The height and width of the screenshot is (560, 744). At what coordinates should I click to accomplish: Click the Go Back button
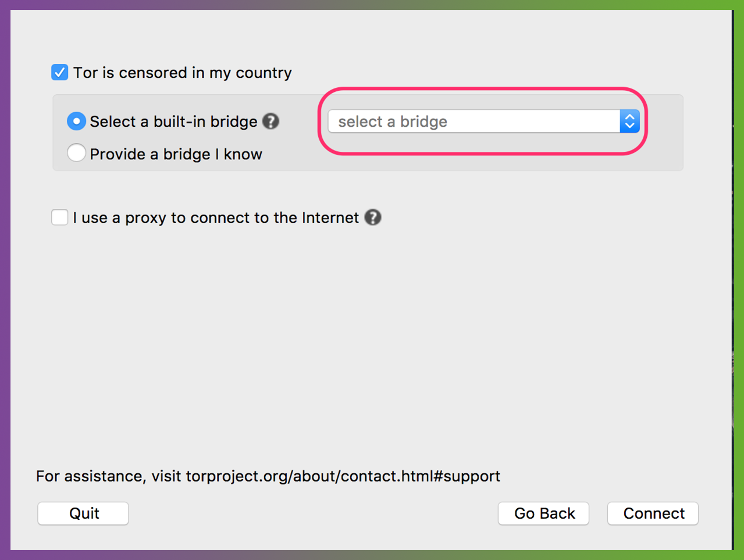click(544, 513)
